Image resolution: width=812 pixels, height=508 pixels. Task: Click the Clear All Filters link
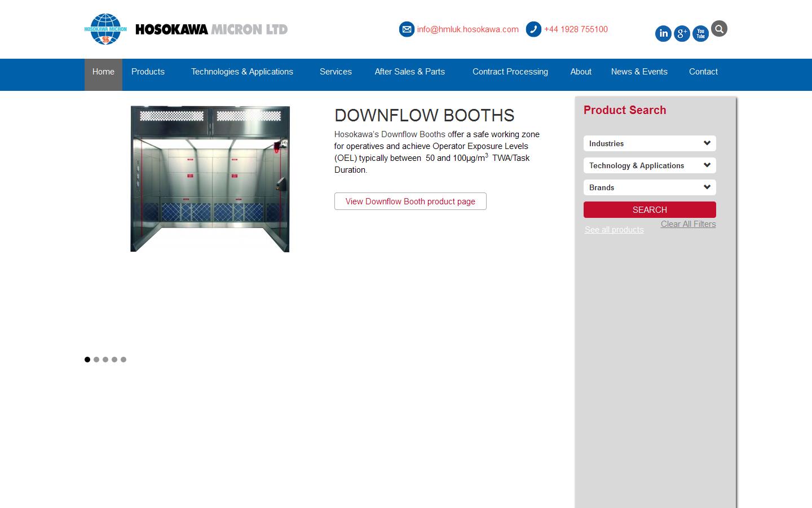tap(688, 224)
